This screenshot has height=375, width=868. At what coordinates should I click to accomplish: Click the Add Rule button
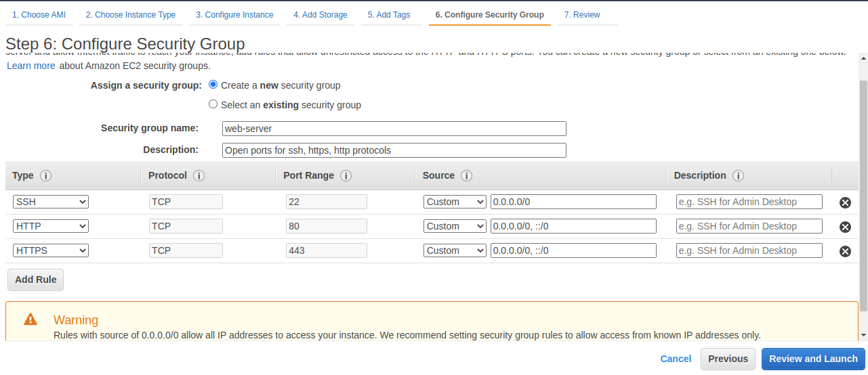(35, 280)
